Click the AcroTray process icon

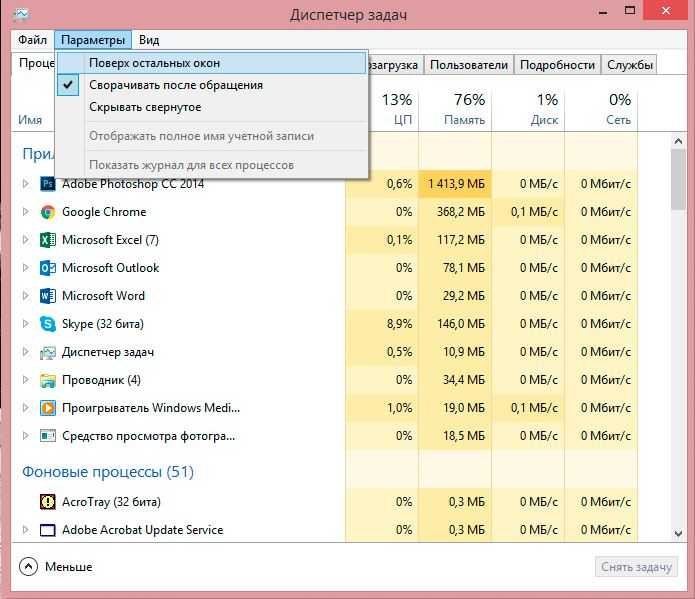tap(48, 501)
